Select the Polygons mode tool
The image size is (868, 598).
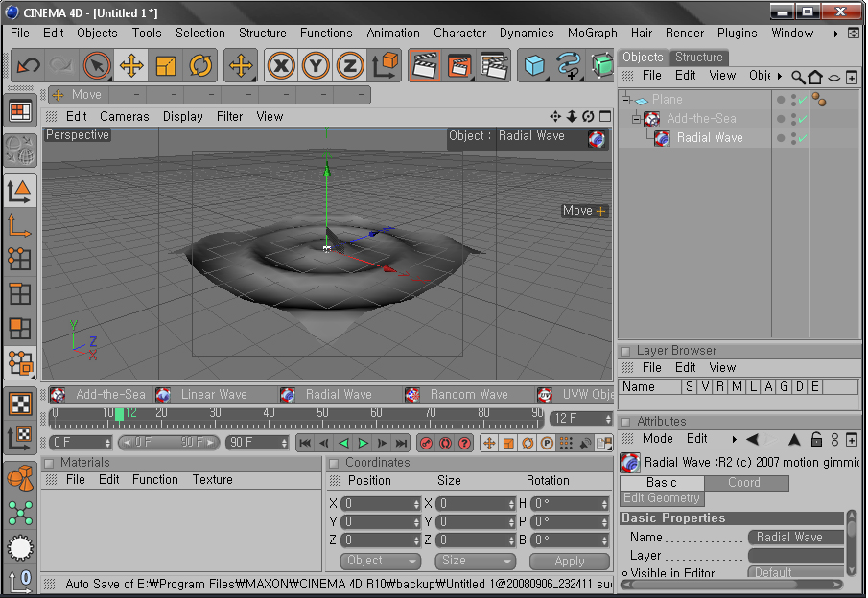pyautogui.click(x=20, y=329)
